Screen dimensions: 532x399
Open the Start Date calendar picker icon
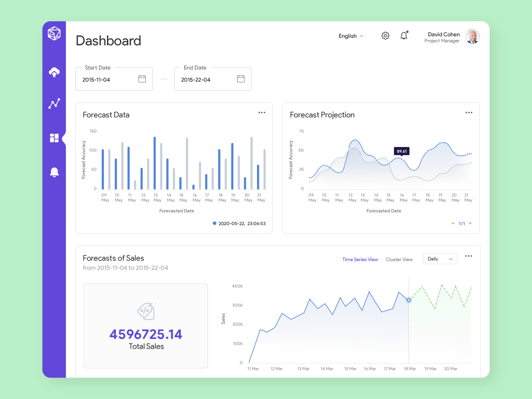point(142,79)
